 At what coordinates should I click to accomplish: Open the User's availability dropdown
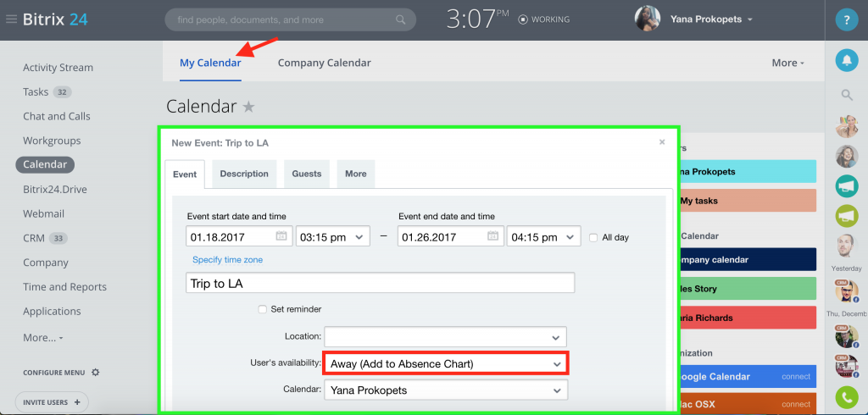click(x=446, y=364)
